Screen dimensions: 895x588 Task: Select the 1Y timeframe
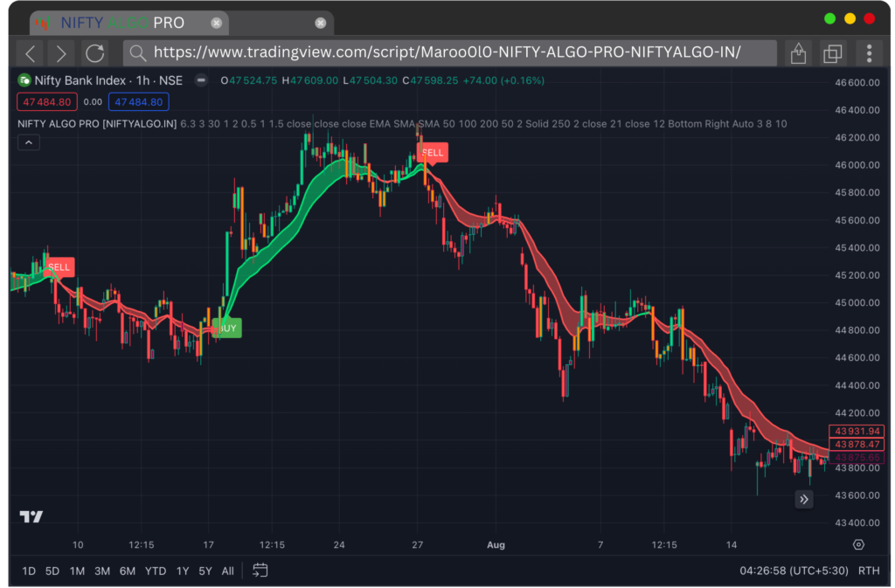click(x=182, y=570)
